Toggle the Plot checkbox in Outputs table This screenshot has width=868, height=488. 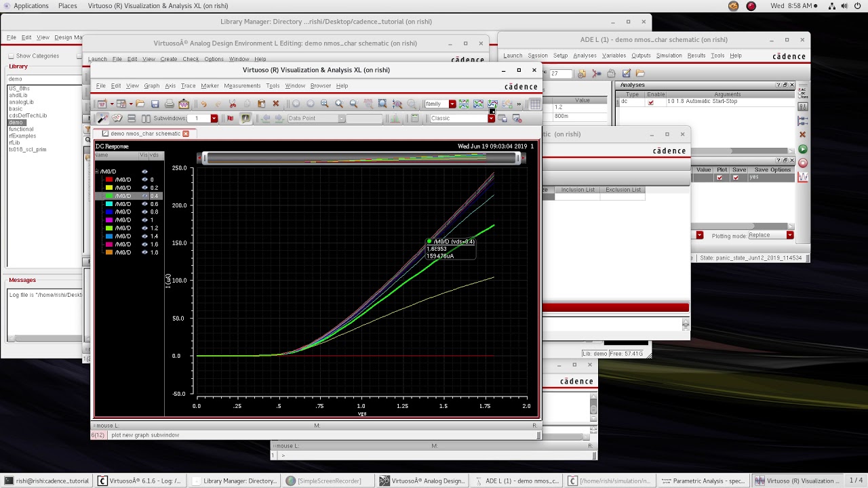pos(719,178)
